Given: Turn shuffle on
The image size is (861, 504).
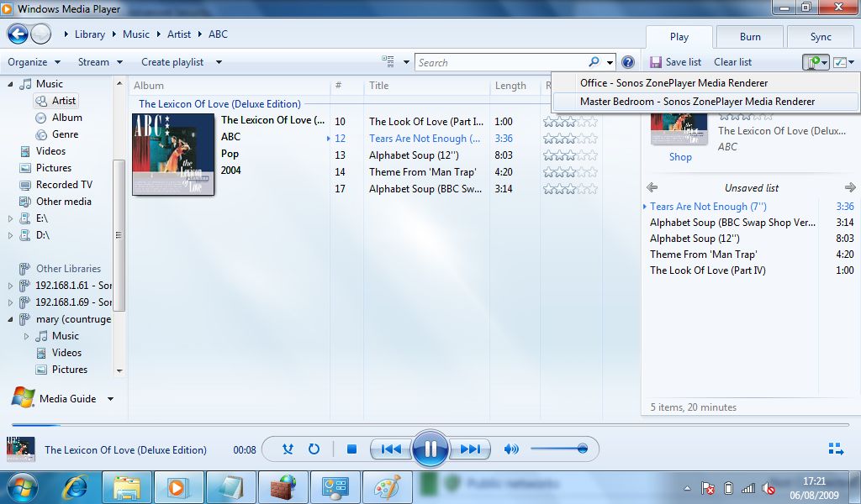Looking at the screenshot, I should point(288,449).
